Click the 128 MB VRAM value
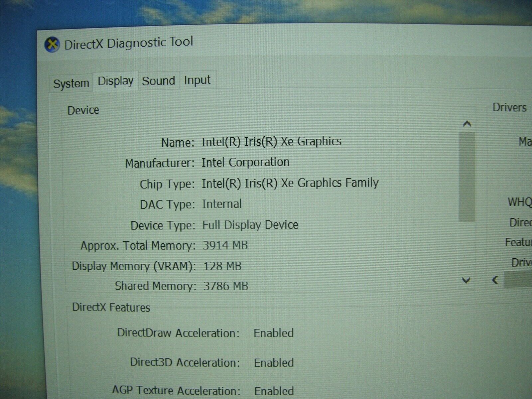 tap(222, 266)
